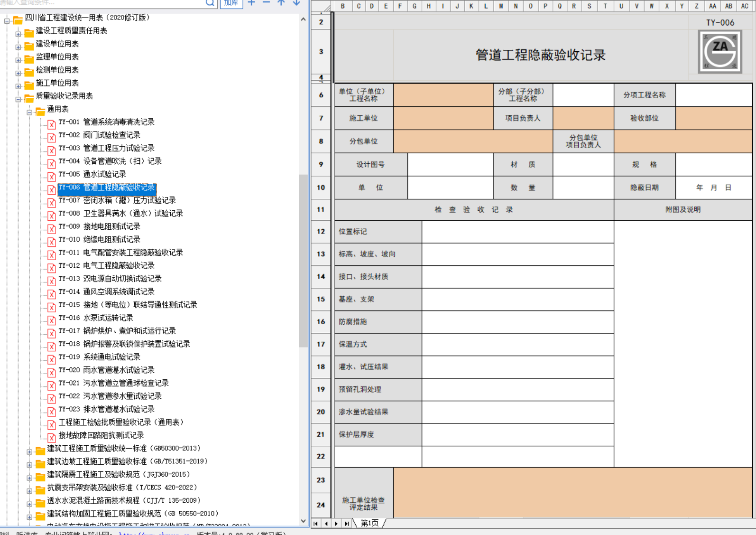This screenshot has height=535, width=756.
Task: Select the orange 验收部位 value cell
Action: 714,118
